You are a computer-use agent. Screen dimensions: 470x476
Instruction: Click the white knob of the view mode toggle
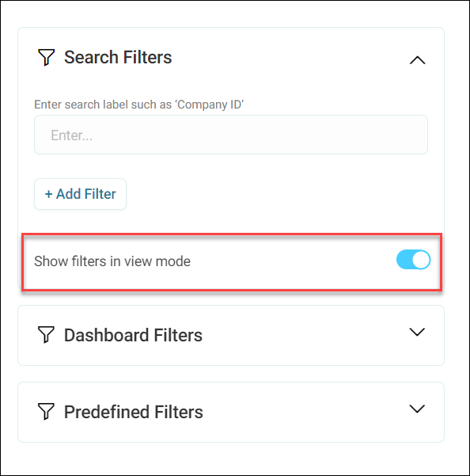tap(421, 260)
